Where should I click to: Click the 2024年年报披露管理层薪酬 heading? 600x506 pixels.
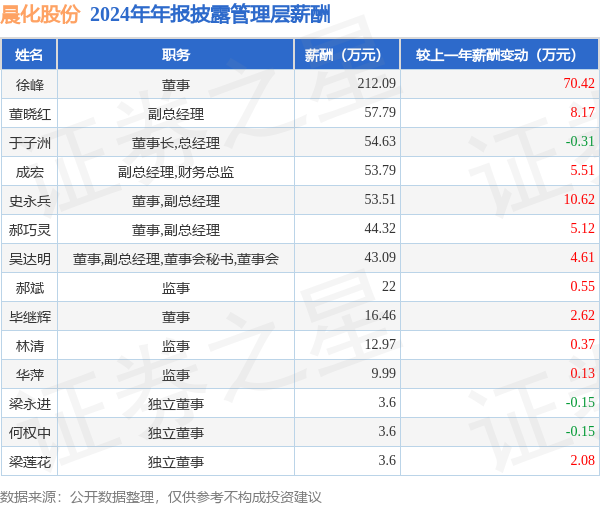[210, 15]
